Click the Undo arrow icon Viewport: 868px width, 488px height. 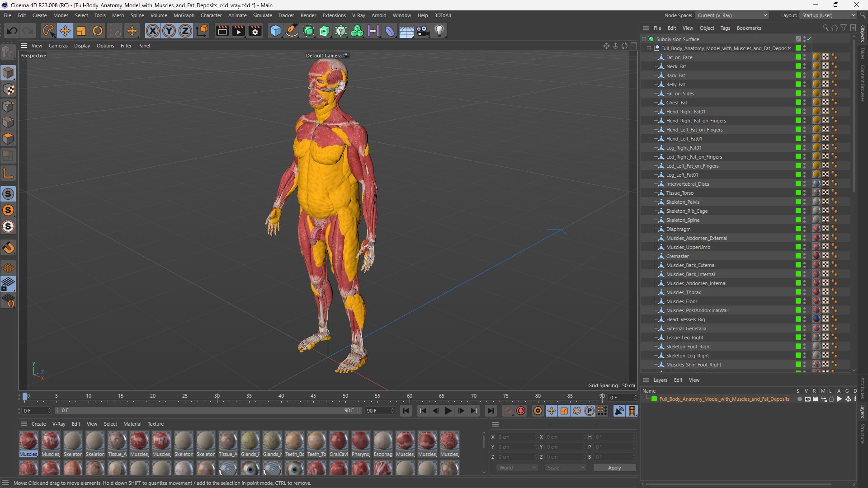(12, 31)
